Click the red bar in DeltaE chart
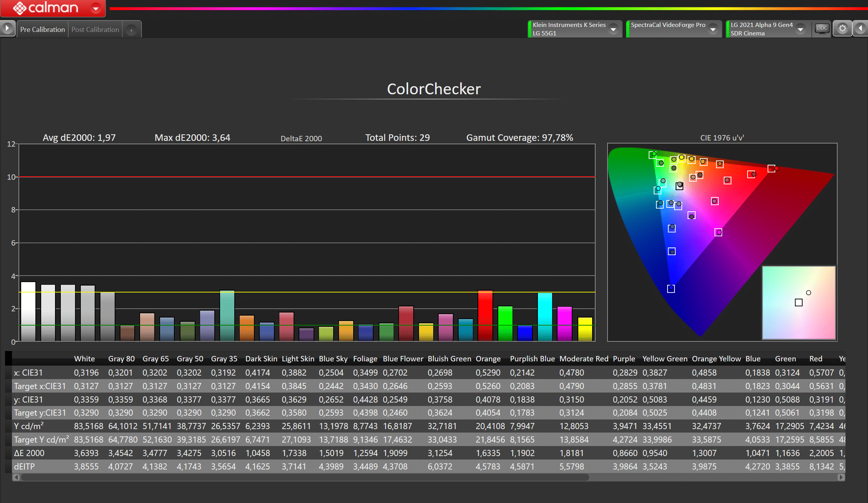 [x=485, y=316]
